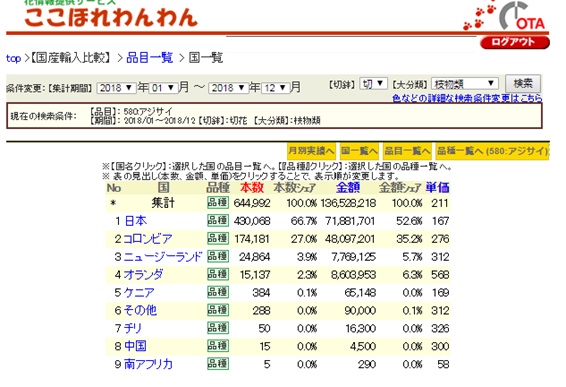Sort table by 本数 header
Screen dimensions: 566x387
click(252, 187)
